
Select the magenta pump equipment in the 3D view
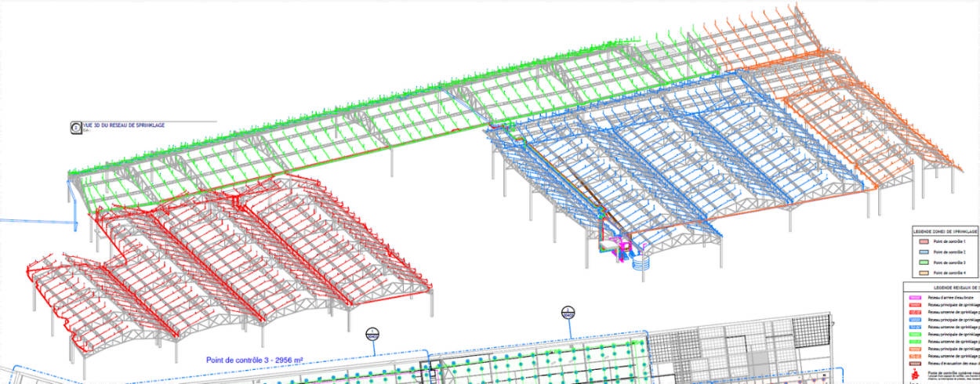(x=626, y=251)
